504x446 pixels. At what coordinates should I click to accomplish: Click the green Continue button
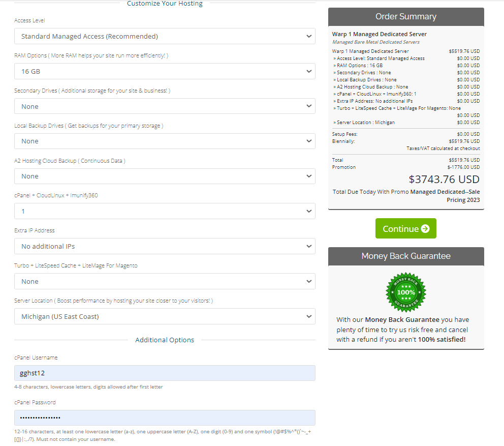coord(405,228)
